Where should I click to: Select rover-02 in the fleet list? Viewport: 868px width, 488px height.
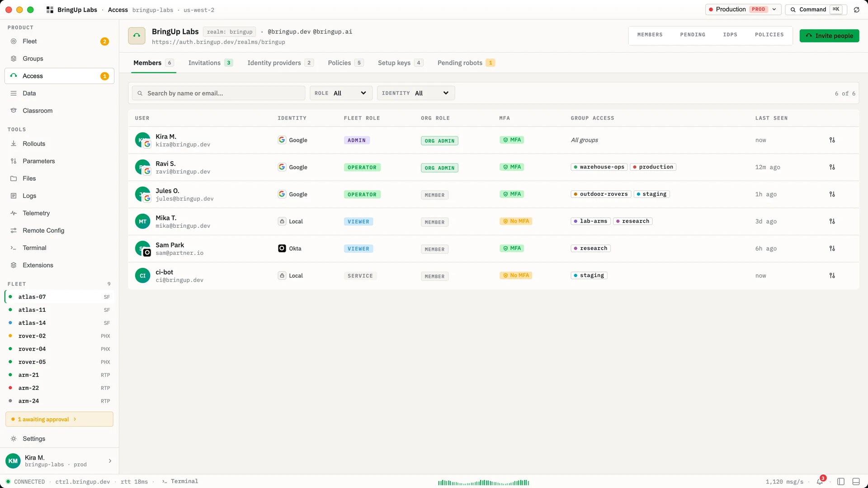coord(59,336)
